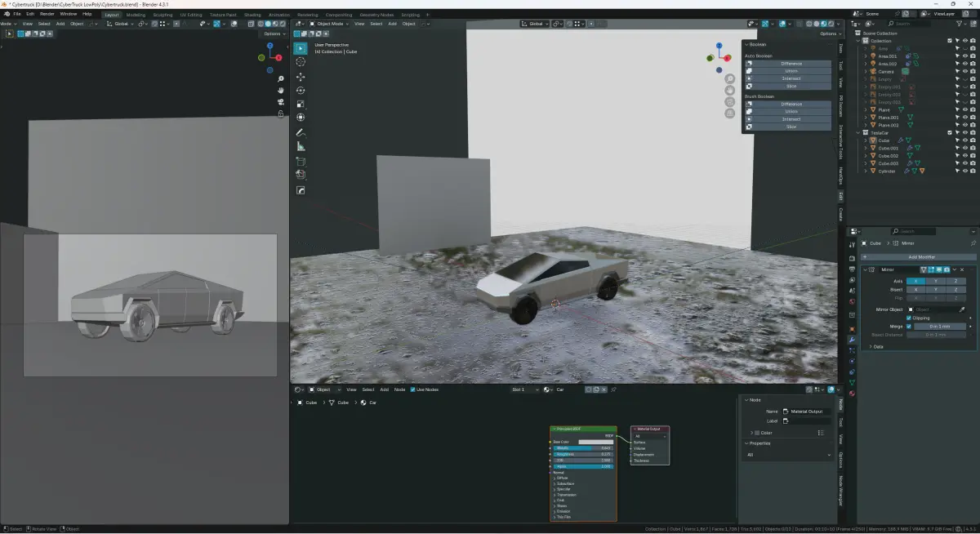The height and width of the screenshot is (534, 980).
Task: Select the Rotate tool in the main viewport toolbar
Action: coord(301,91)
